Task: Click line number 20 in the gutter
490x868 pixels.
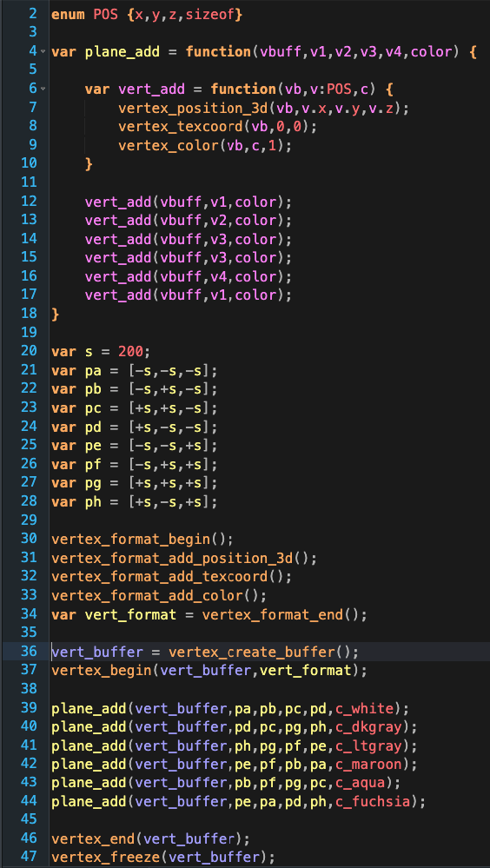Action: point(29,351)
